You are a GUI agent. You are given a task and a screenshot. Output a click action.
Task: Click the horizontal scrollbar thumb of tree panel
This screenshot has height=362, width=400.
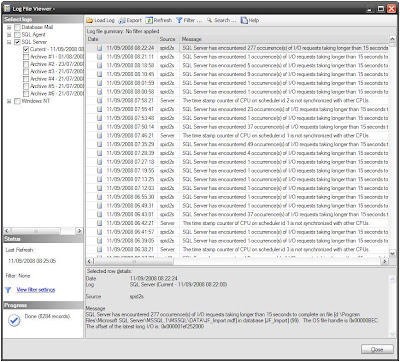tap(36, 231)
